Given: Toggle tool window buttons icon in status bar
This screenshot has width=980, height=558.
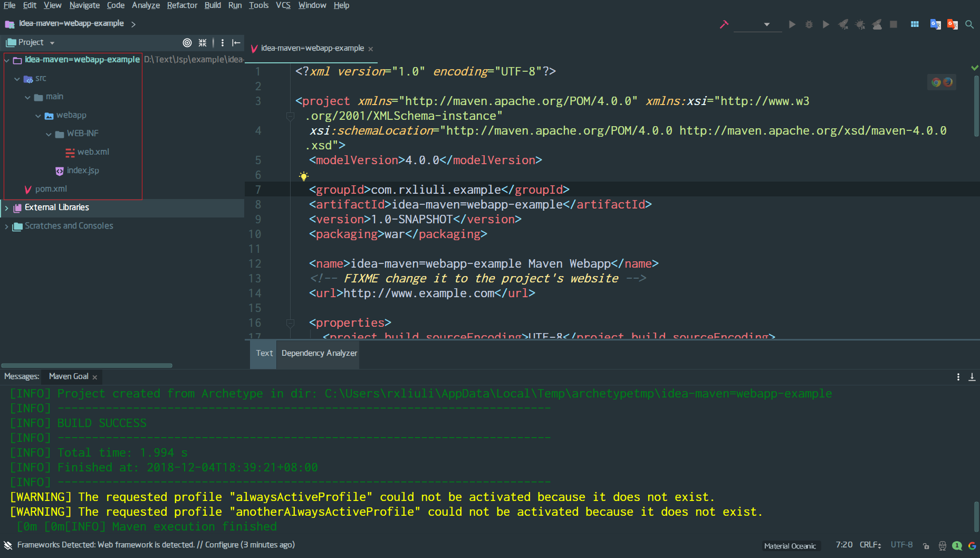Looking at the screenshot, I should [8, 545].
